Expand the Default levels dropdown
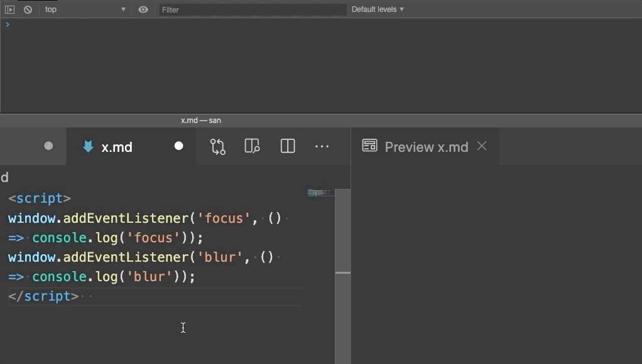Screen dimensions: 642x364 [378, 9]
